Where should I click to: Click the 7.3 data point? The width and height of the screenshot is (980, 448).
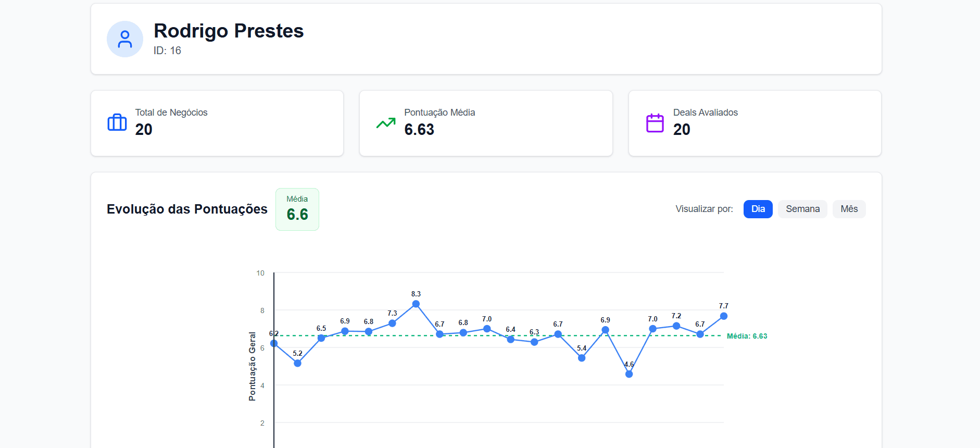(392, 323)
